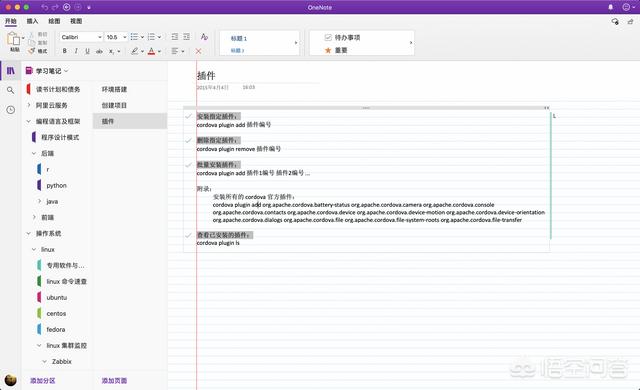Image resolution: width=640 pixels, height=390 pixels.
Task: Click the paste clipboard icon
Action: click(13, 39)
